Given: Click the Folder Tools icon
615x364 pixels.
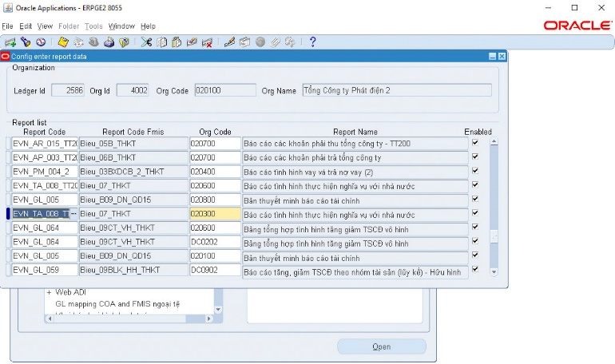Looking at the screenshot, I should point(290,42).
